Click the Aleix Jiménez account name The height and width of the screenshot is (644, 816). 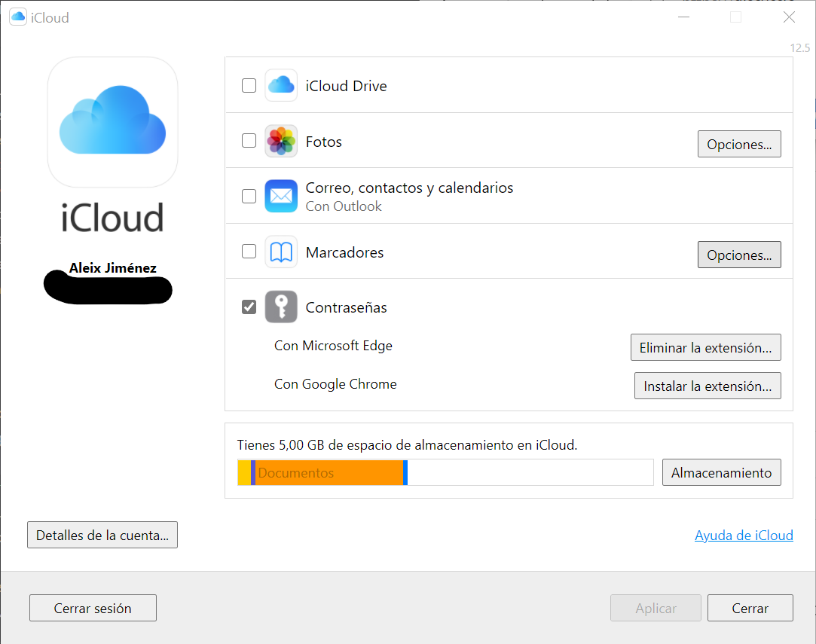point(112,268)
